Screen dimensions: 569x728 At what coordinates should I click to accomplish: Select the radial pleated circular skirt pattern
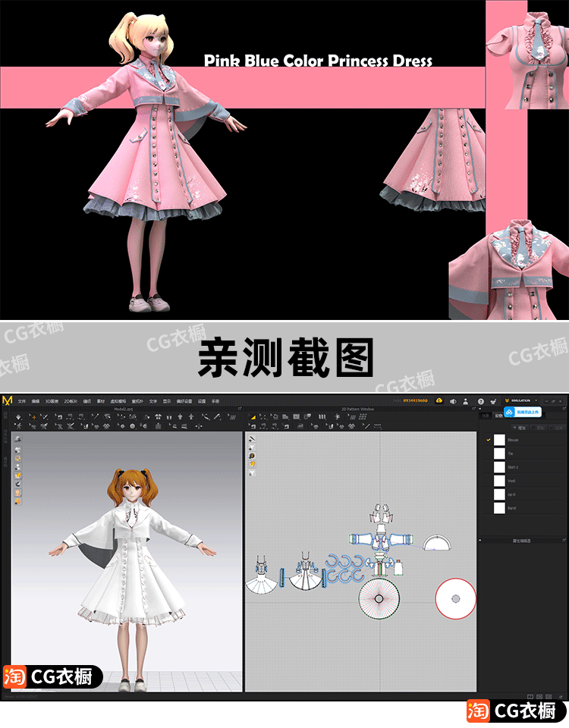379,599
